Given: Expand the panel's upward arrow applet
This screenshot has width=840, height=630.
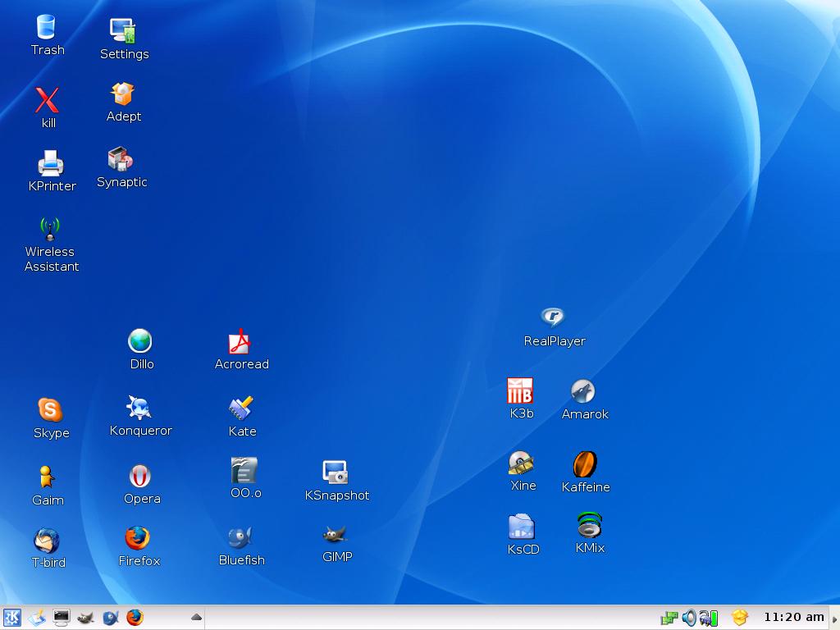Looking at the screenshot, I should click(x=196, y=617).
